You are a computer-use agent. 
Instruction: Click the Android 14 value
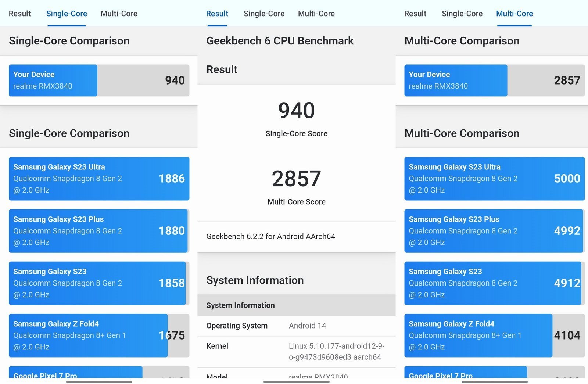coord(308,326)
